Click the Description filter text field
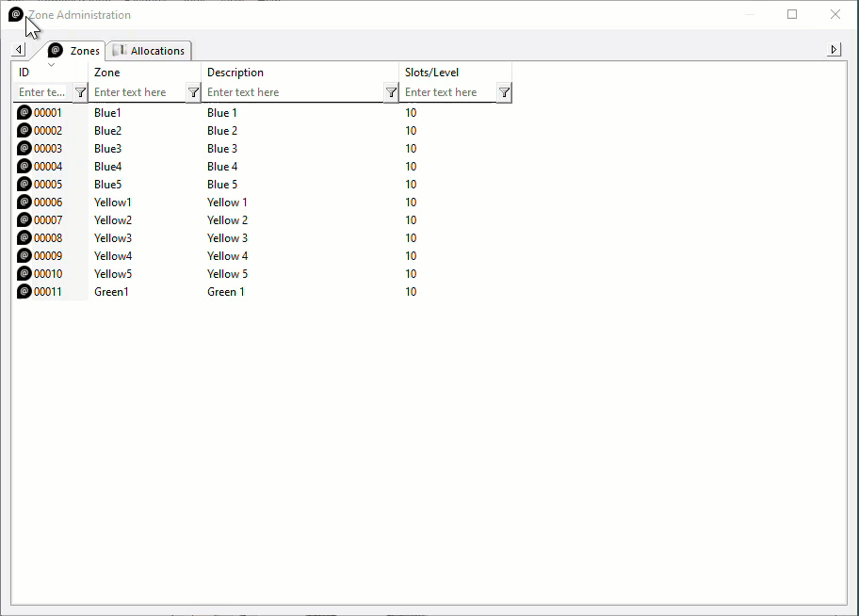859x616 pixels. [293, 92]
